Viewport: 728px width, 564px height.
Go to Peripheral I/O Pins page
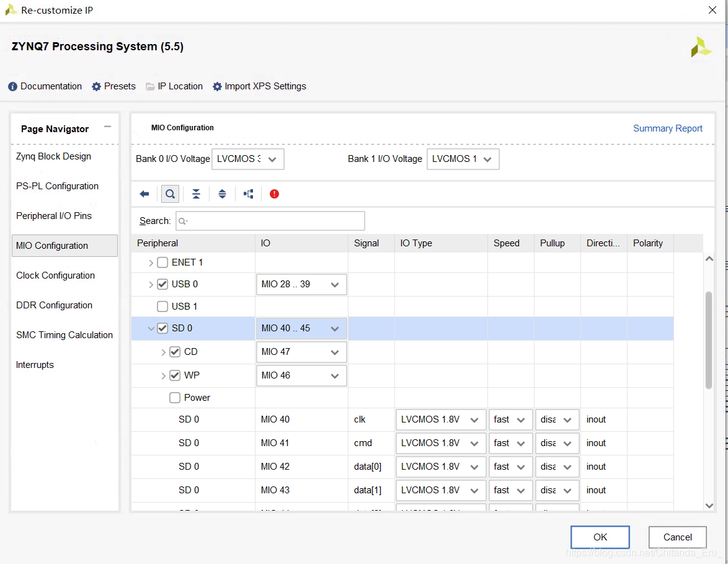[x=54, y=216]
